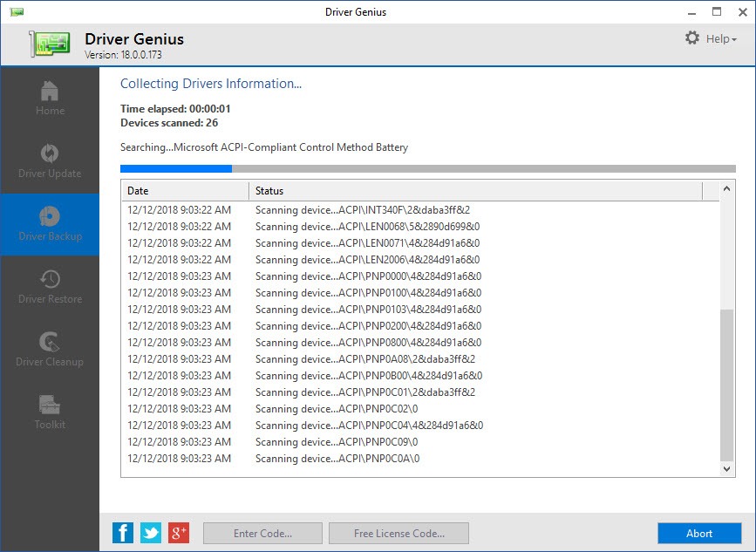Sort by the Date column header
The width and height of the screenshot is (756, 552).
click(185, 190)
